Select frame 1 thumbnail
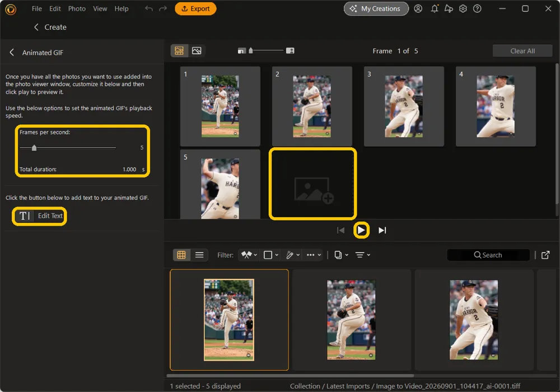 pyautogui.click(x=220, y=106)
